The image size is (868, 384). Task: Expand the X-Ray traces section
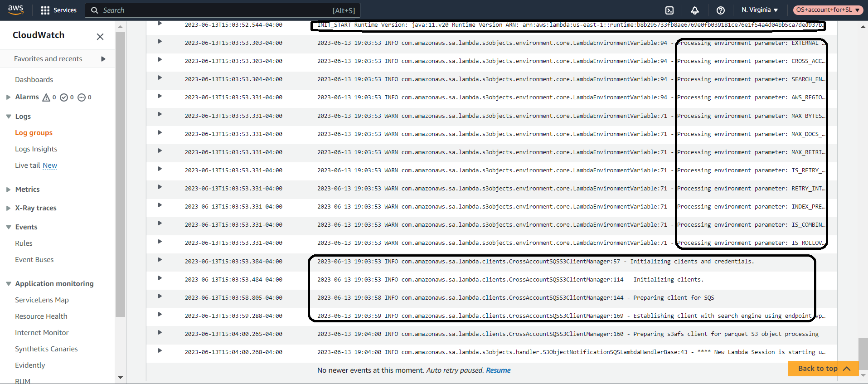click(8, 208)
